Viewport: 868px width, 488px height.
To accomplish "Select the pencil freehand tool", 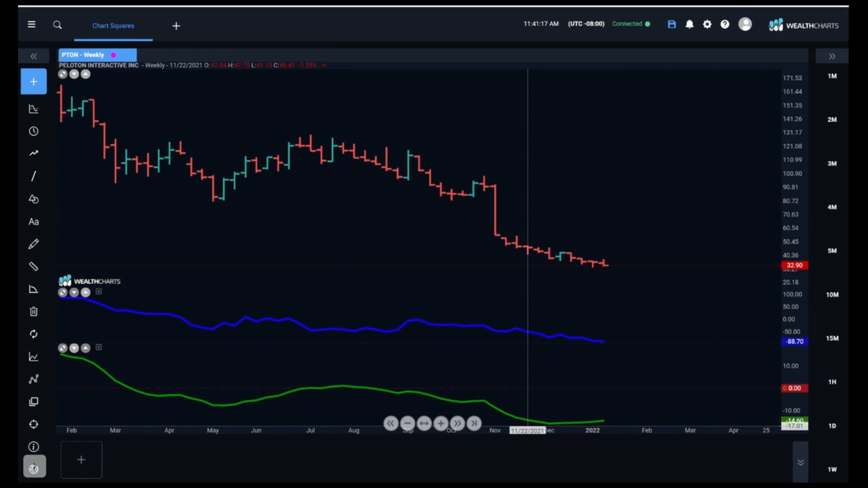I will pos(33,244).
